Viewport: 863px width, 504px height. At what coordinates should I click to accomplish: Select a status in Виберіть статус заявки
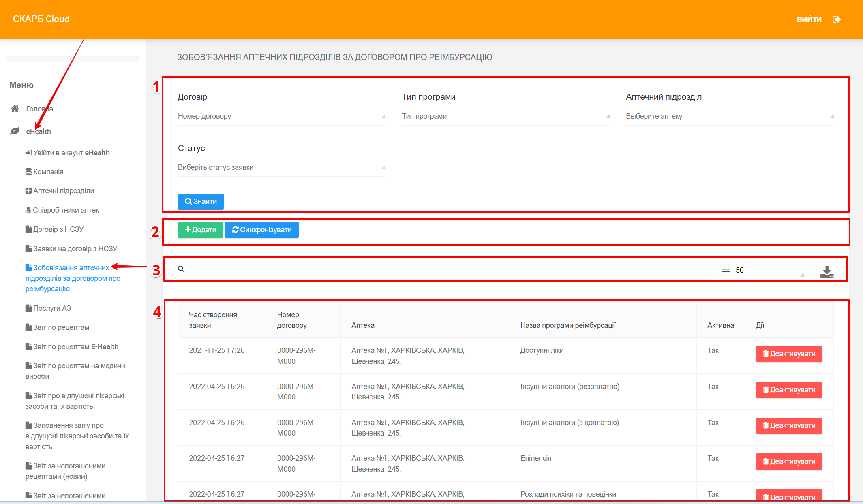281,167
